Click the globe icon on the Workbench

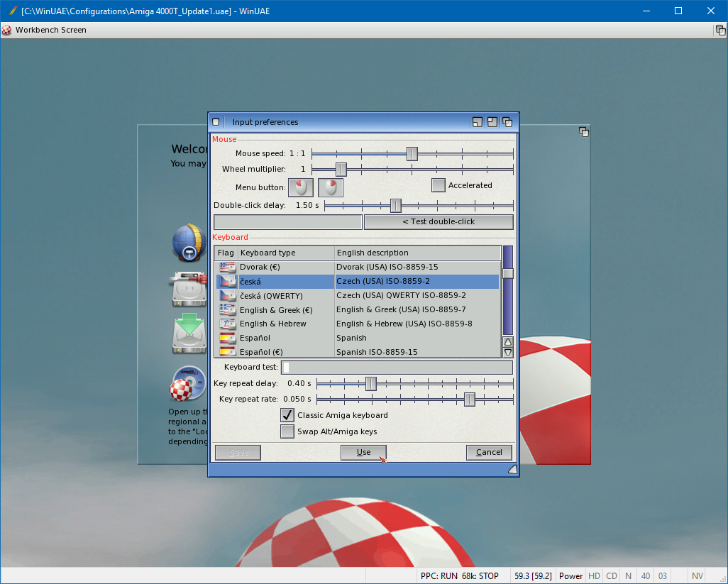[189, 243]
